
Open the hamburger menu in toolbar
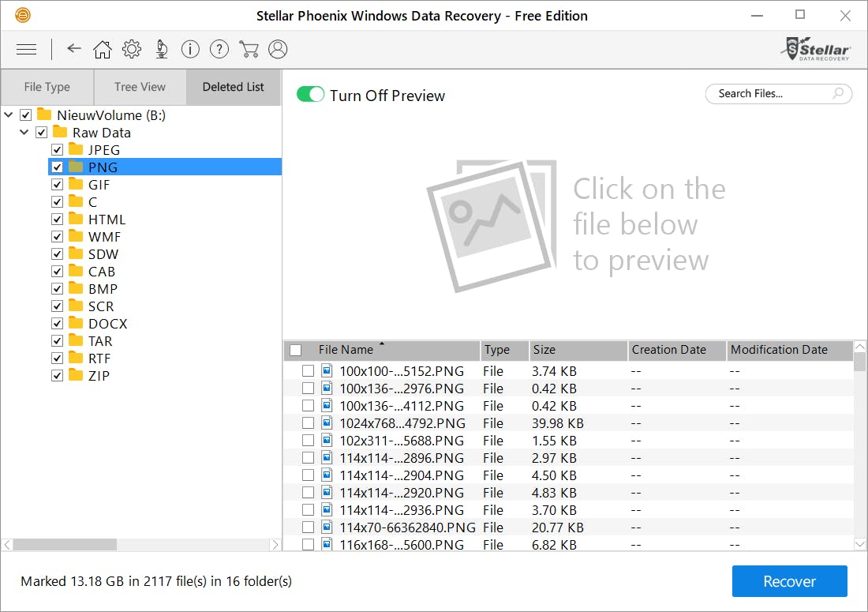(26, 49)
